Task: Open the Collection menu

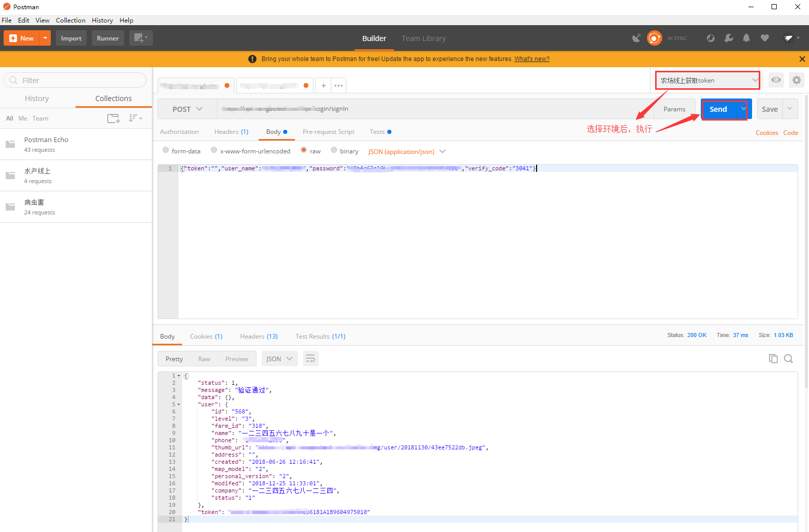Action: pyautogui.click(x=71, y=21)
